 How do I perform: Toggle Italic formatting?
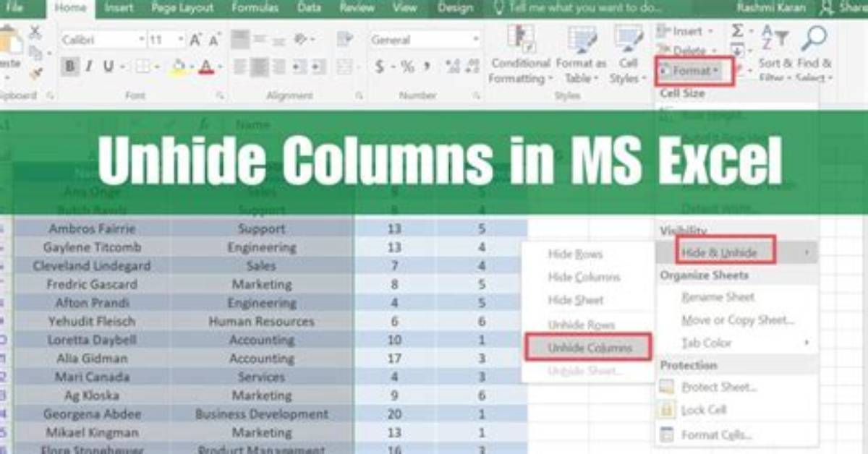[x=89, y=67]
